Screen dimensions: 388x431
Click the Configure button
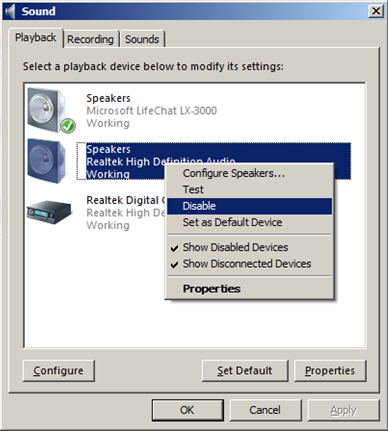point(59,371)
